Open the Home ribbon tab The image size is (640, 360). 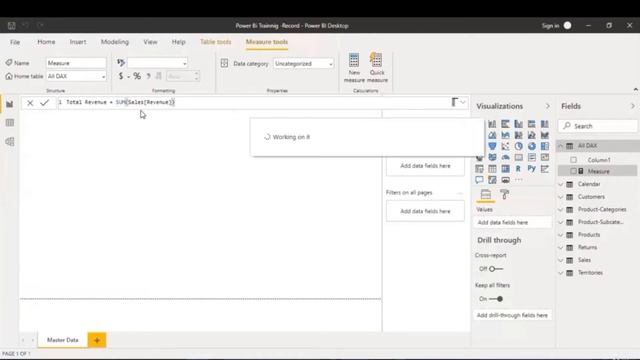coord(46,42)
